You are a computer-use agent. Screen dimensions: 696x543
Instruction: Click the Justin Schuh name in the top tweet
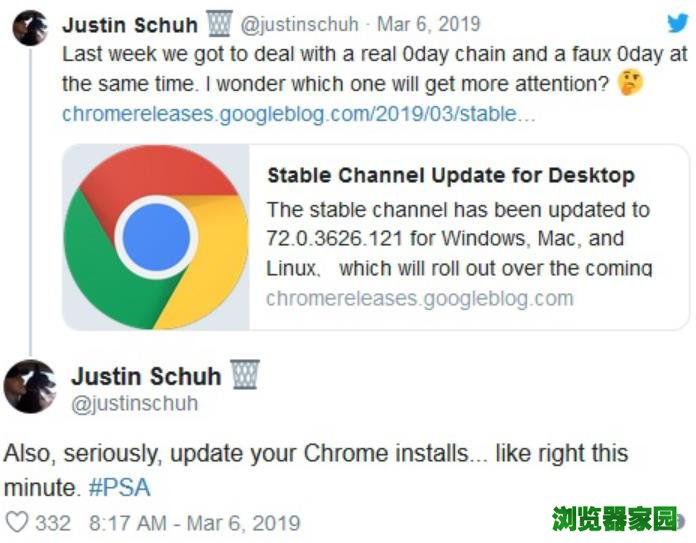point(130,25)
